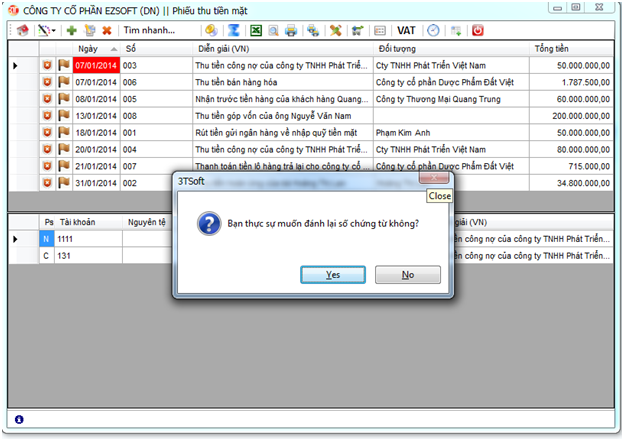The width and height of the screenshot is (622, 441).
Task: Click the VAT toolbar button
Action: point(407,31)
